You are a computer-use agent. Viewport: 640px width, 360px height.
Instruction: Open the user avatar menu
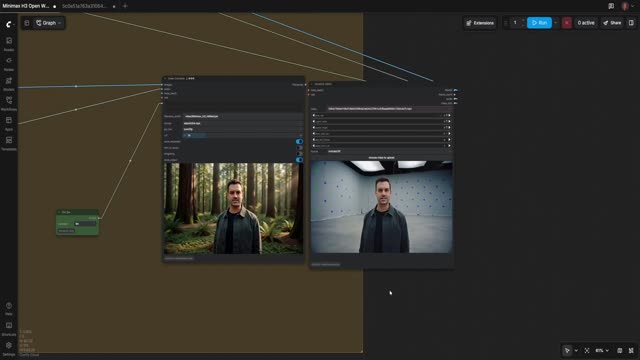[x=624, y=6]
